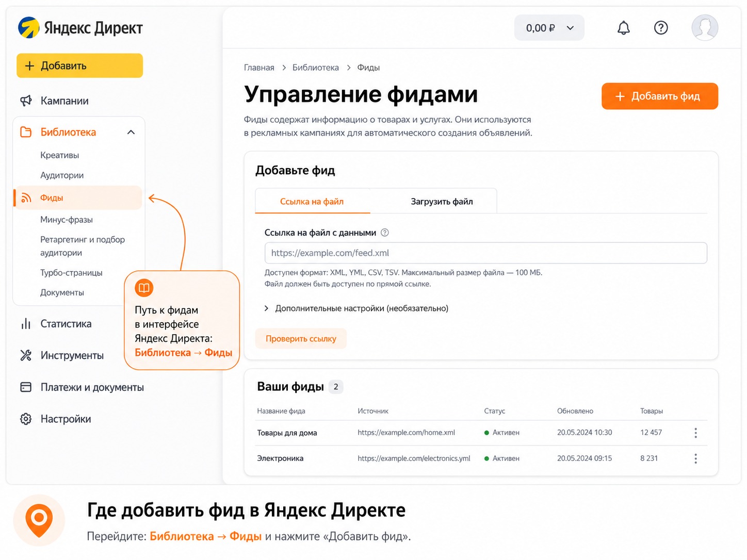The height and width of the screenshot is (560, 747).
Task: Click the orange Добавить фид button
Action: coord(660,96)
